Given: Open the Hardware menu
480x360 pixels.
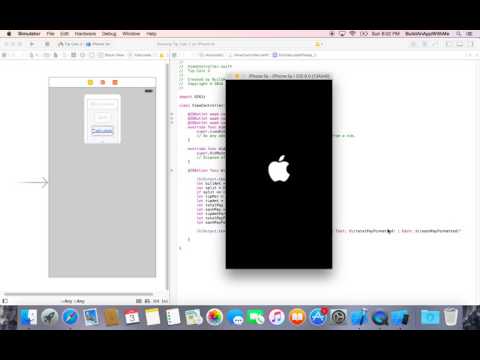Looking at the screenshot, I should [85, 34].
